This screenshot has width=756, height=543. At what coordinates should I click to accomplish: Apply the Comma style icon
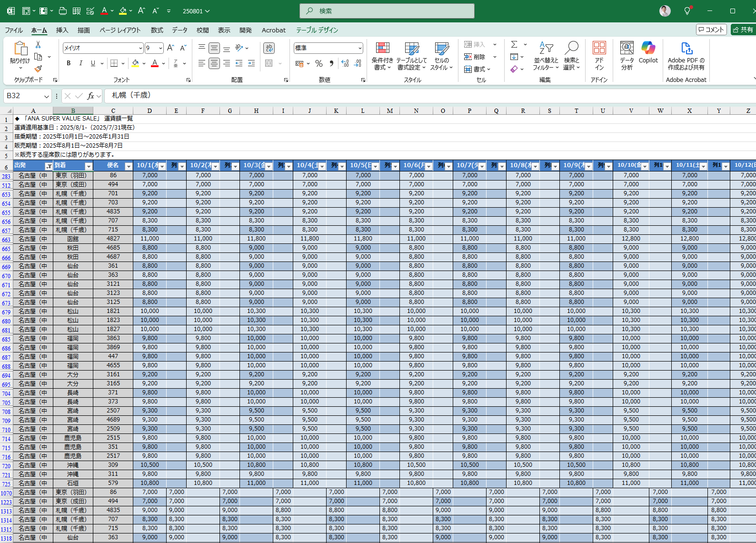[331, 63]
